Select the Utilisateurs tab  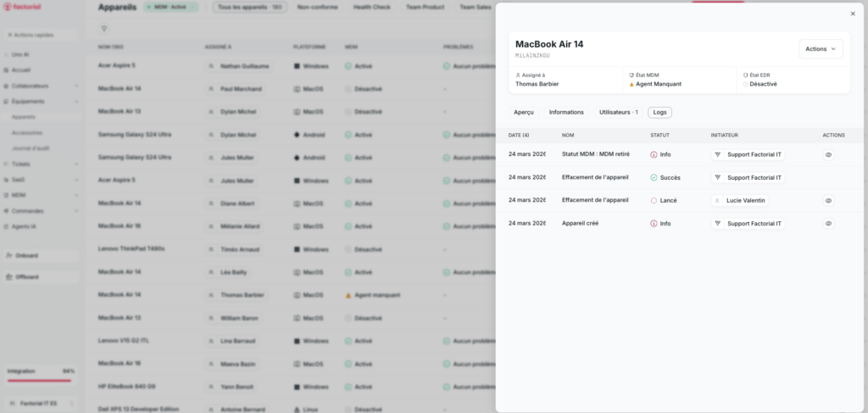tap(618, 112)
